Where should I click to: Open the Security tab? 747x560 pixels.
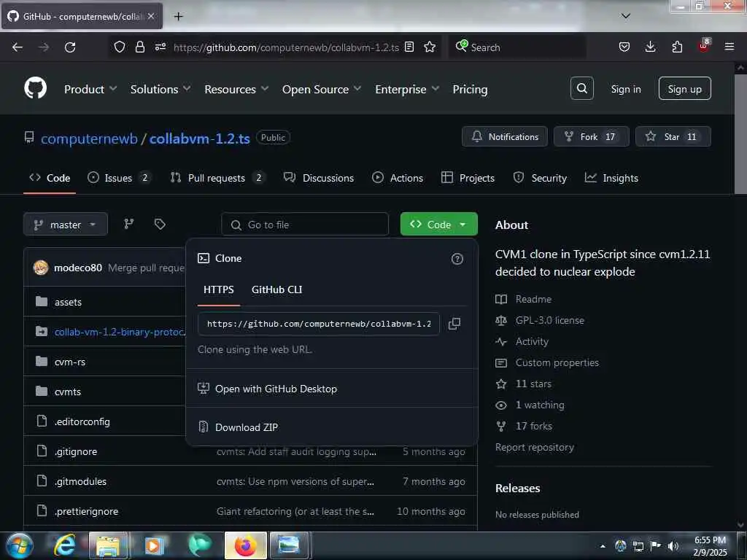coord(540,178)
